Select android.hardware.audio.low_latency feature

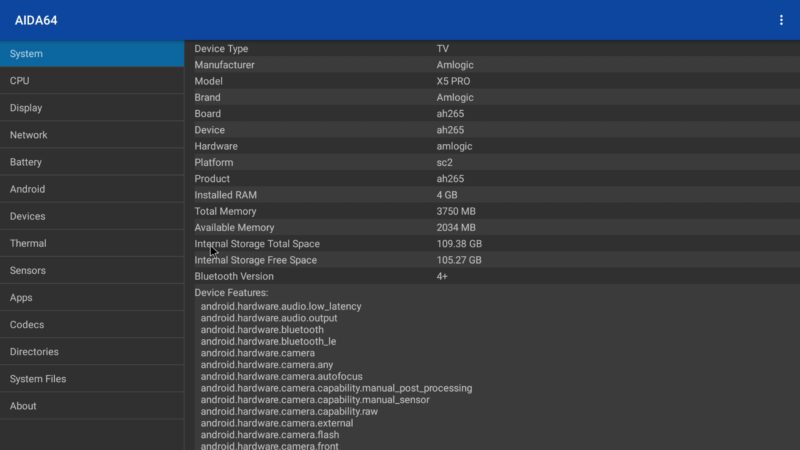[281, 306]
